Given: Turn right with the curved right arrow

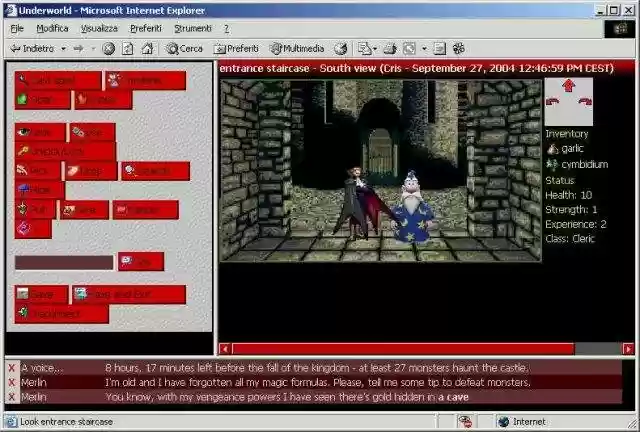Looking at the screenshot, I should click(x=585, y=101).
